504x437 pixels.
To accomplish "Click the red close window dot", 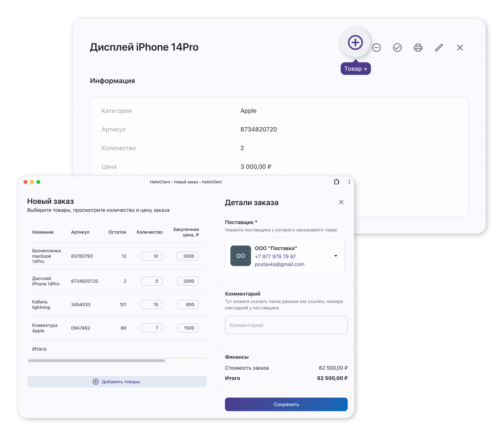I will pyautogui.click(x=25, y=182).
